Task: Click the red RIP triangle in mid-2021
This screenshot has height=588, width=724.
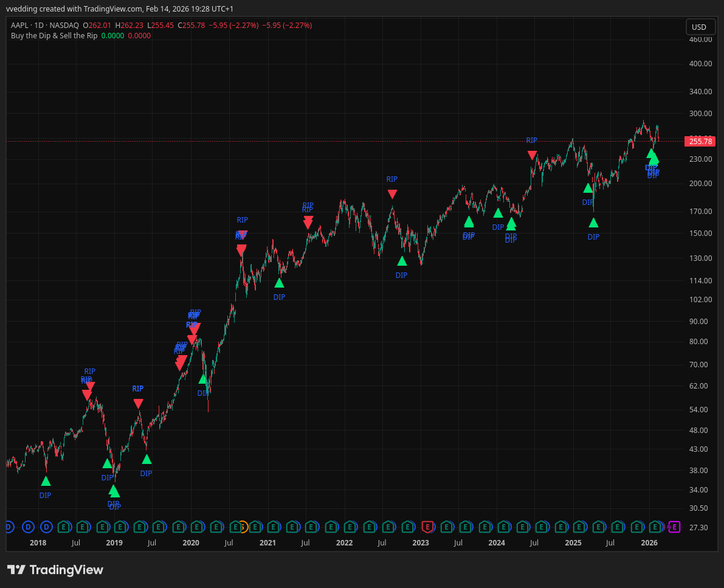Action: [308, 224]
